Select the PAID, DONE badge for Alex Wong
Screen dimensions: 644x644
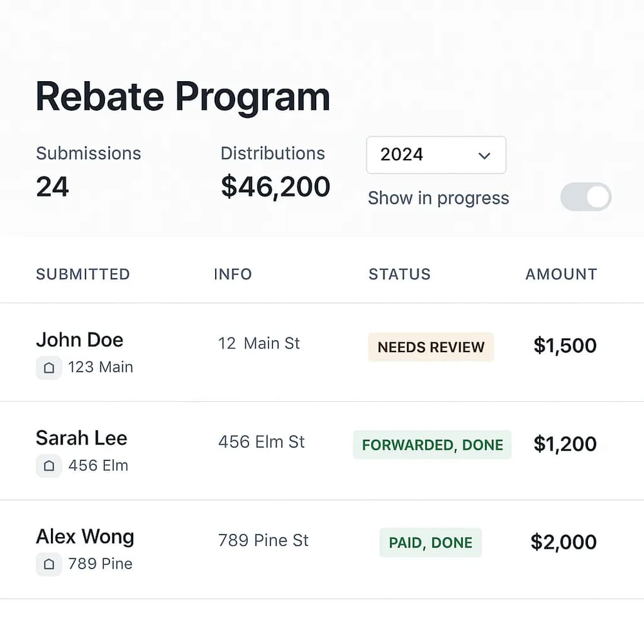(x=430, y=542)
